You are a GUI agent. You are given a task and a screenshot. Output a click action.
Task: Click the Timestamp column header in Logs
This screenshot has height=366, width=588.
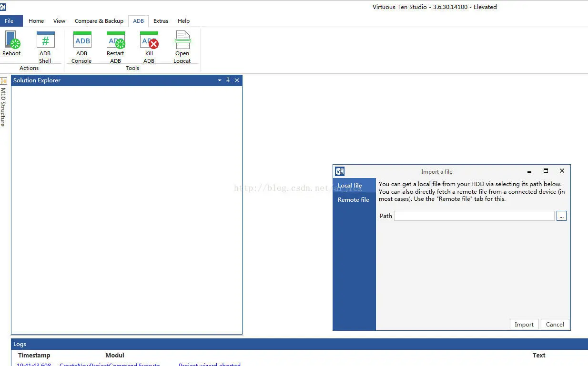tap(34, 355)
